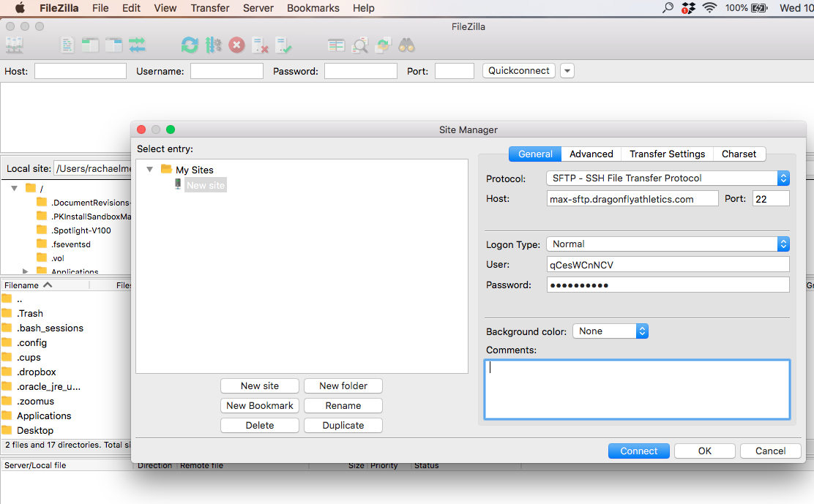Collapse the My Sites folder triangle
The height and width of the screenshot is (504, 814).
click(150, 170)
